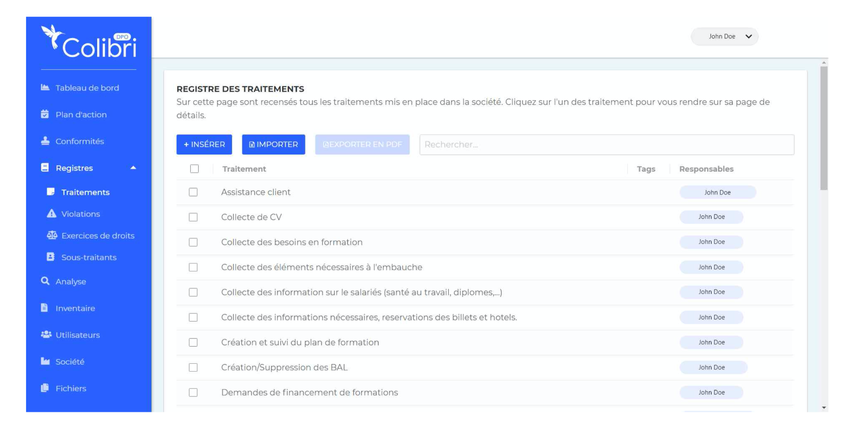Check the Assistance client row checkbox
The width and height of the screenshot is (868, 425).
[x=193, y=192]
